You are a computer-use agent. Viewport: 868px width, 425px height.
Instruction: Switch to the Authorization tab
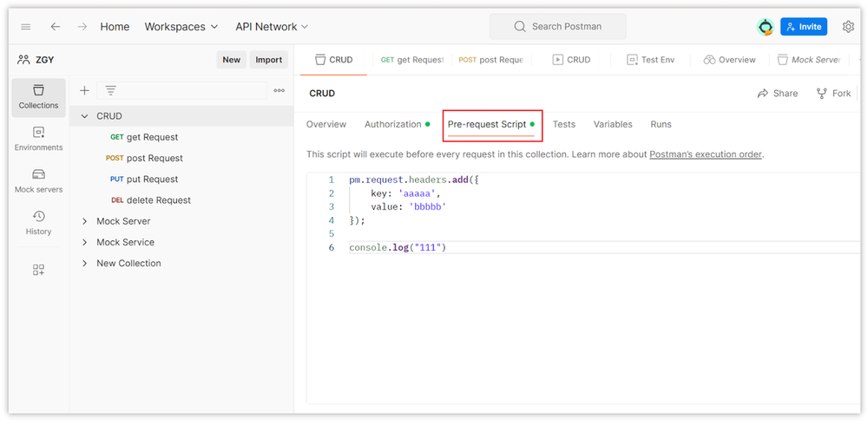click(x=392, y=124)
